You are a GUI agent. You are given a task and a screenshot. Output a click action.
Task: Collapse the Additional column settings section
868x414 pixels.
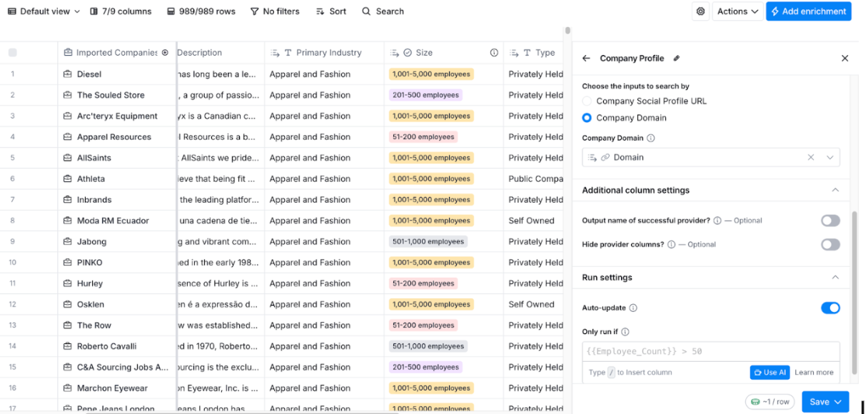point(835,191)
